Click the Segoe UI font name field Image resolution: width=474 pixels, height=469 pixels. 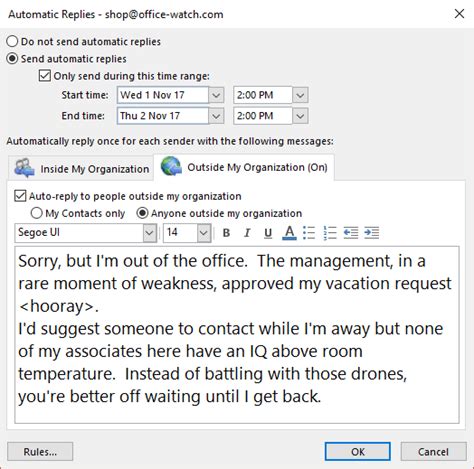coord(79,233)
